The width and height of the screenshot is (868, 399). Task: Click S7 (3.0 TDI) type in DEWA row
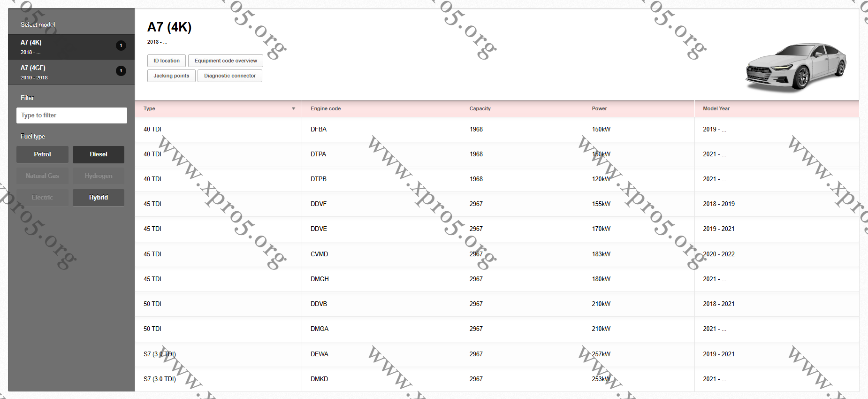coord(160,354)
